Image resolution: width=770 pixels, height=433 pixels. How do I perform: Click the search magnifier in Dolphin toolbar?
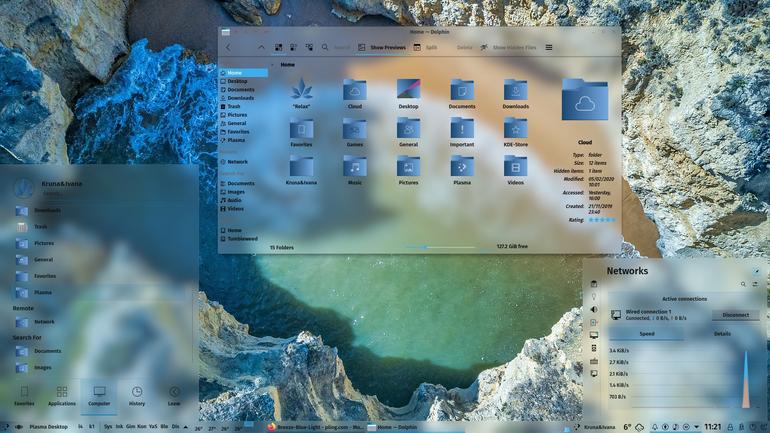[x=325, y=47]
